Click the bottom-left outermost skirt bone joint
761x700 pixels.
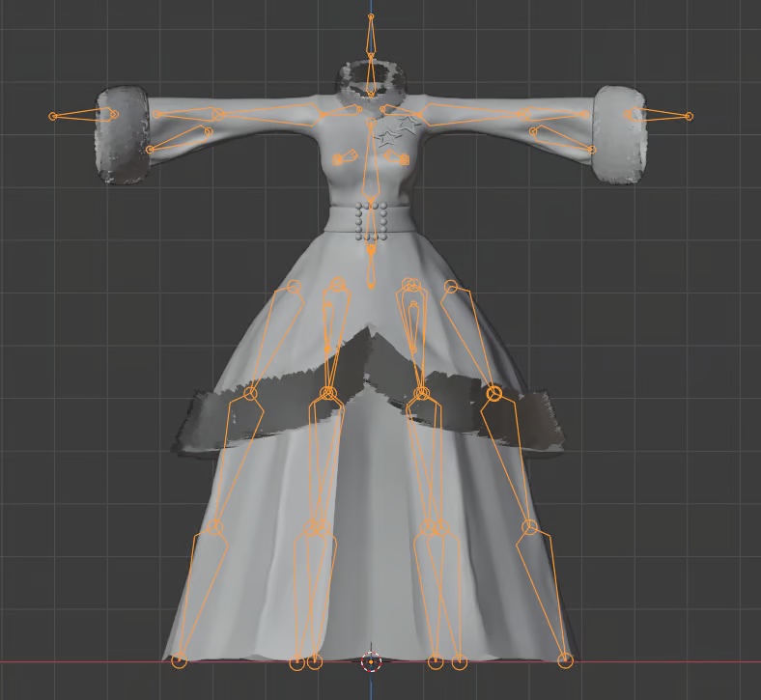coord(179,660)
